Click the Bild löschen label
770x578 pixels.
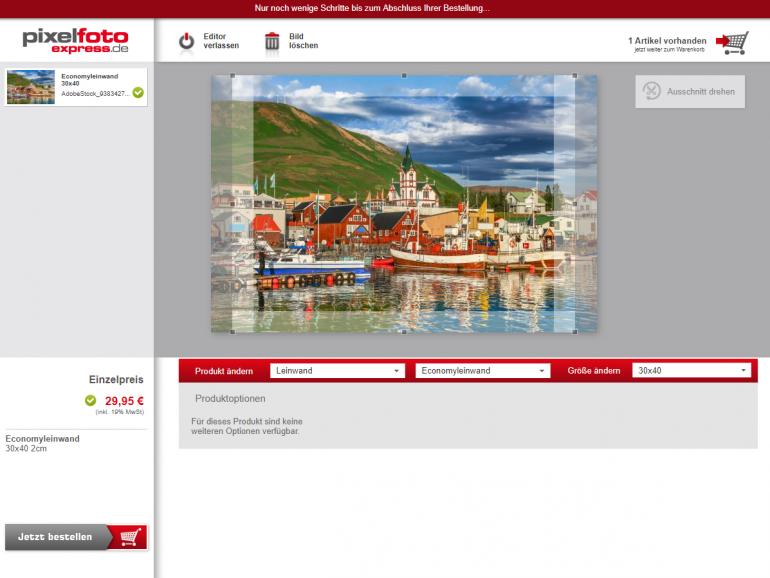click(304, 42)
